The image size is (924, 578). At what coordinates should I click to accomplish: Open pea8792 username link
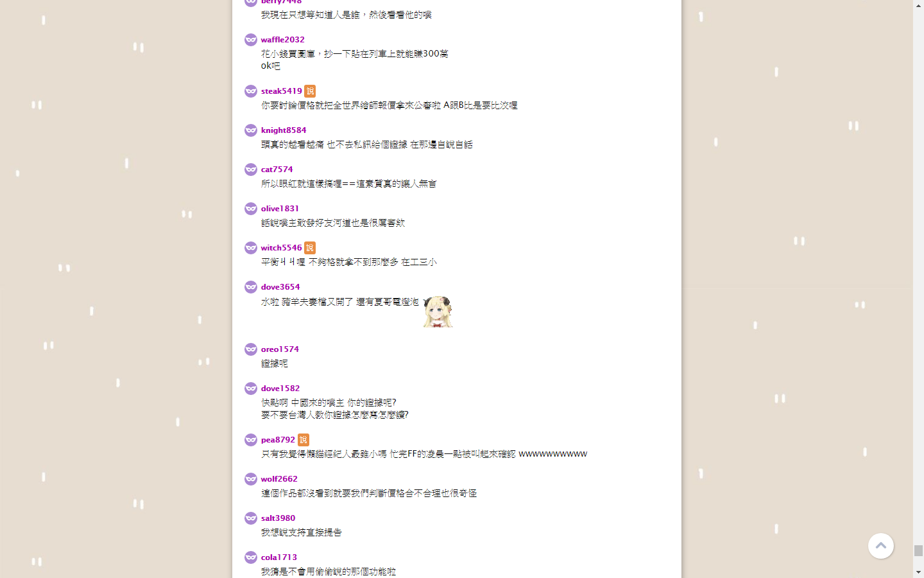point(278,440)
